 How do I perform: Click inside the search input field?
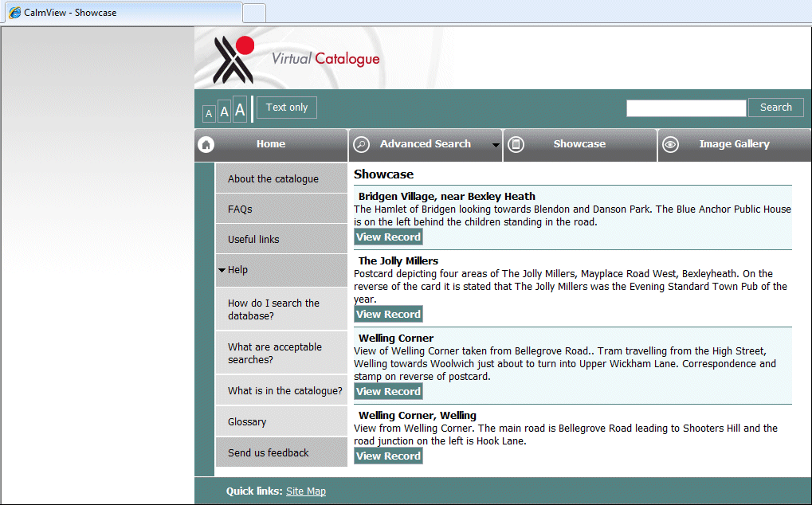(685, 107)
